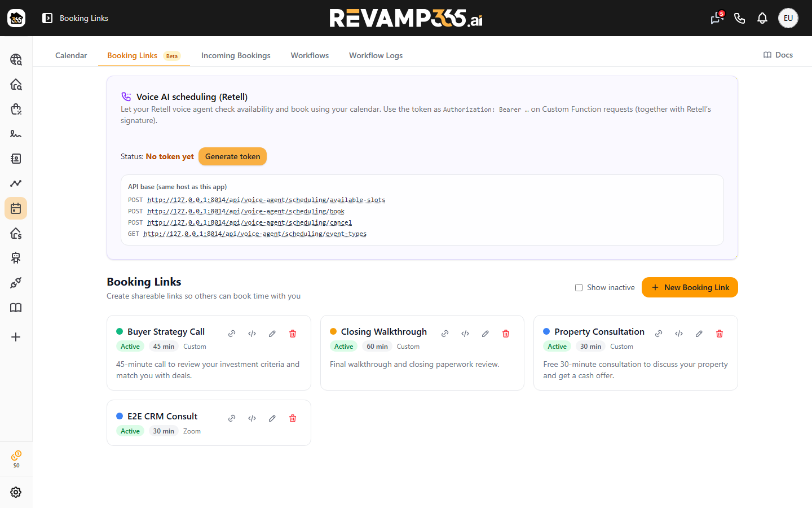This screenshot has height=508, width=812.
Task: Click the scheduling/book API URL
Action: 246,211
